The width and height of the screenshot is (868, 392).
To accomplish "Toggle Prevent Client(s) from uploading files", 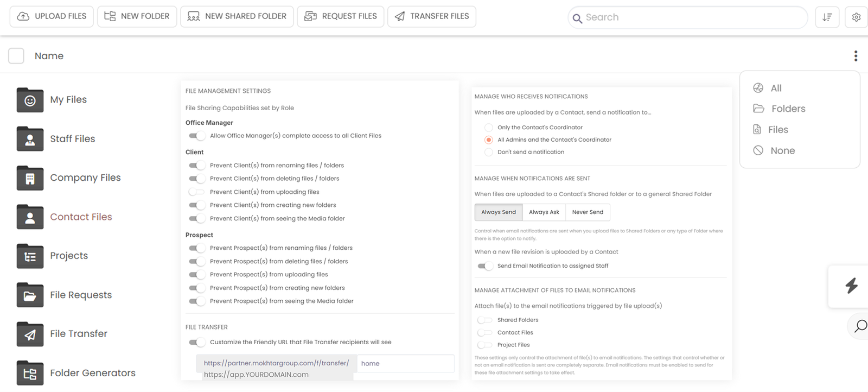I will [196, 192].
